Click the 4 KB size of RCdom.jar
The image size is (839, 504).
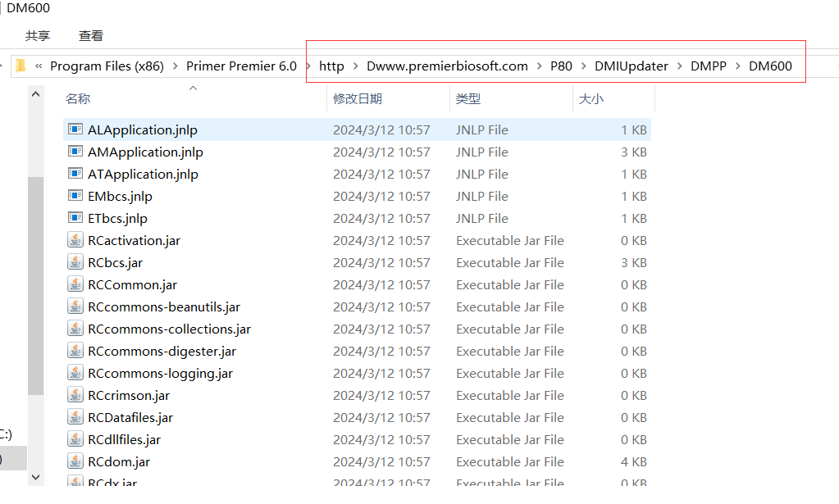(x=634, y=461)
